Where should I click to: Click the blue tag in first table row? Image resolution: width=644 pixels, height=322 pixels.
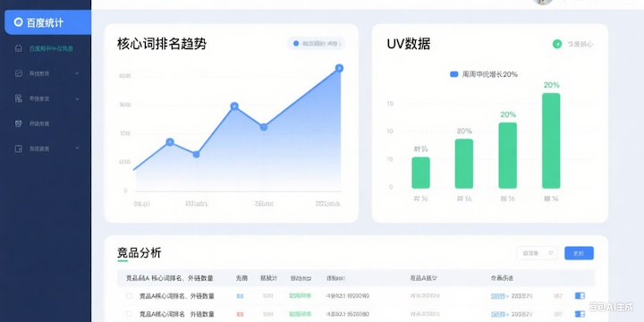(240, 296)
